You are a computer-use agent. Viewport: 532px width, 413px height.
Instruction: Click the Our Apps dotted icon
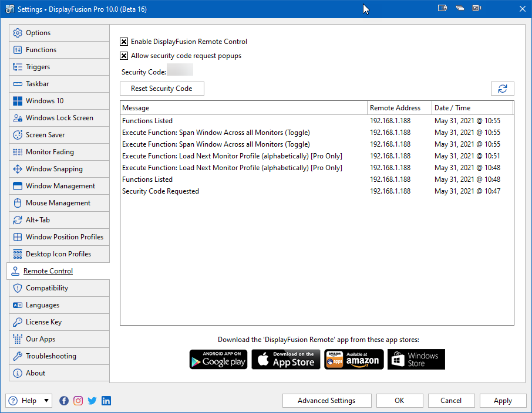pyautogui.click(x=17, y=339)
